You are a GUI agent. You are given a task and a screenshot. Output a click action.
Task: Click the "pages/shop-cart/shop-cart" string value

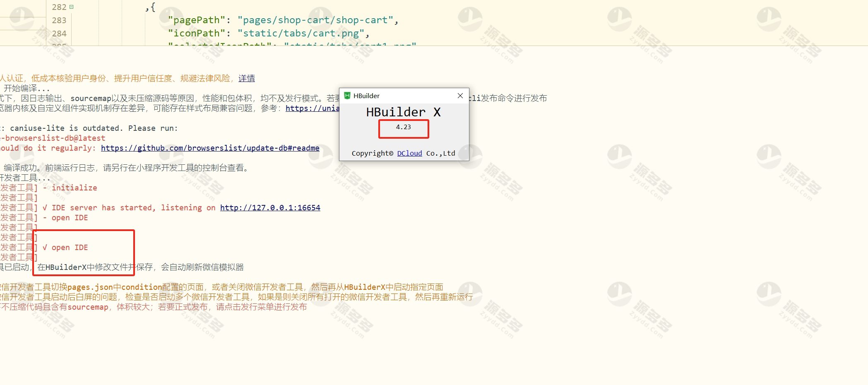click(x=315, y=20)
